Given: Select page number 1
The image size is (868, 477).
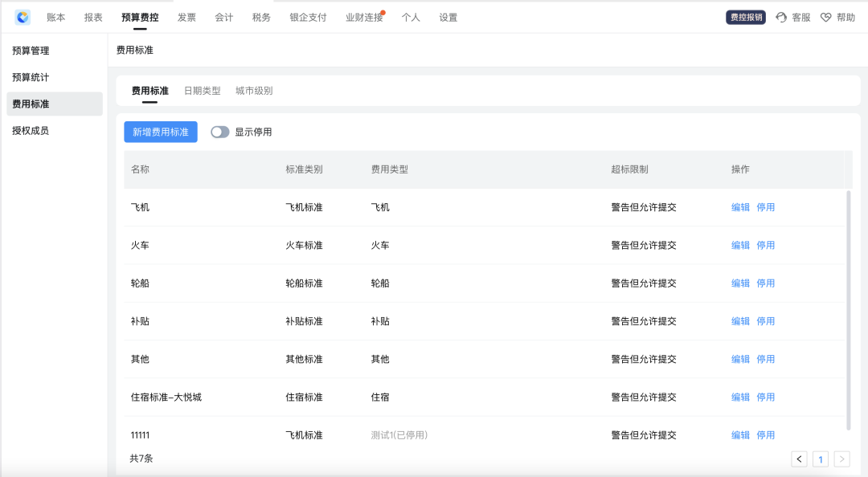Looking at the screenshot, I should (x=821, y=459).
